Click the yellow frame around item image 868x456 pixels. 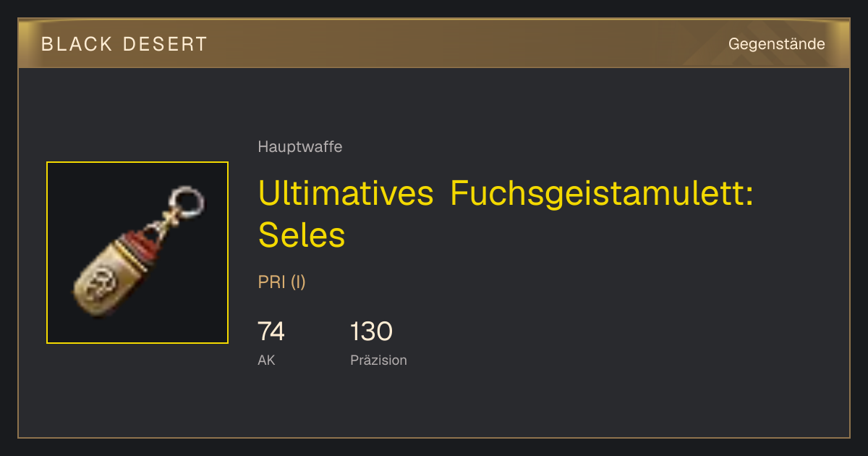[137, 253]
